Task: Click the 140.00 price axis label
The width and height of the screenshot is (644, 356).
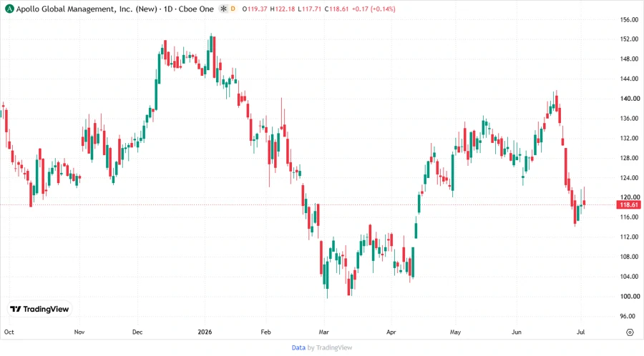Action: click(x=629, y=99)
